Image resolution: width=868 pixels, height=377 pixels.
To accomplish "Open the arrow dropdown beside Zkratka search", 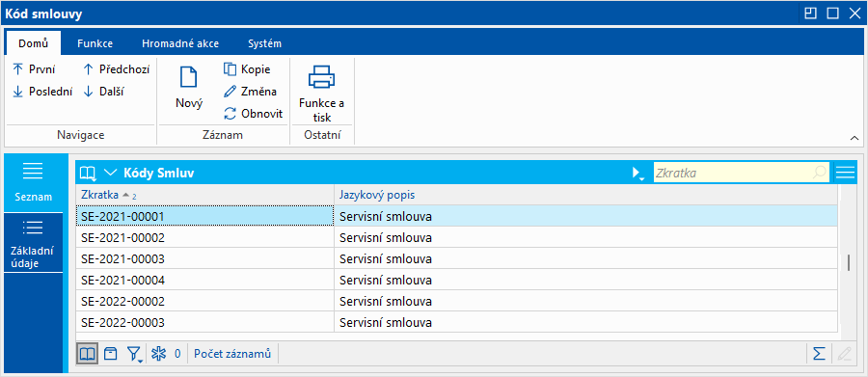I will tap(637, 174).
